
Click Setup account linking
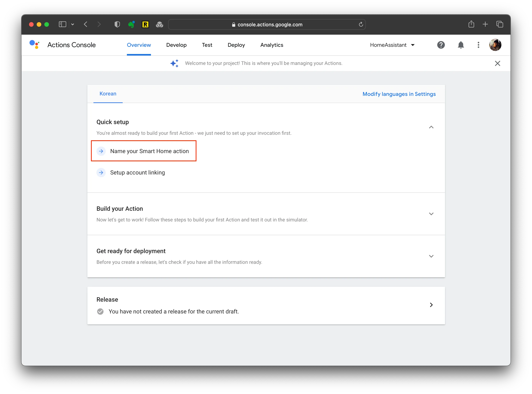click(137, 172)
